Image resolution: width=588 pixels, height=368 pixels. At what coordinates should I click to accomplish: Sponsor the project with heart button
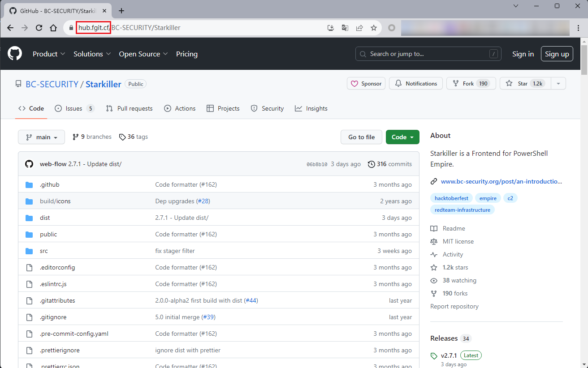tap(366, 84)
